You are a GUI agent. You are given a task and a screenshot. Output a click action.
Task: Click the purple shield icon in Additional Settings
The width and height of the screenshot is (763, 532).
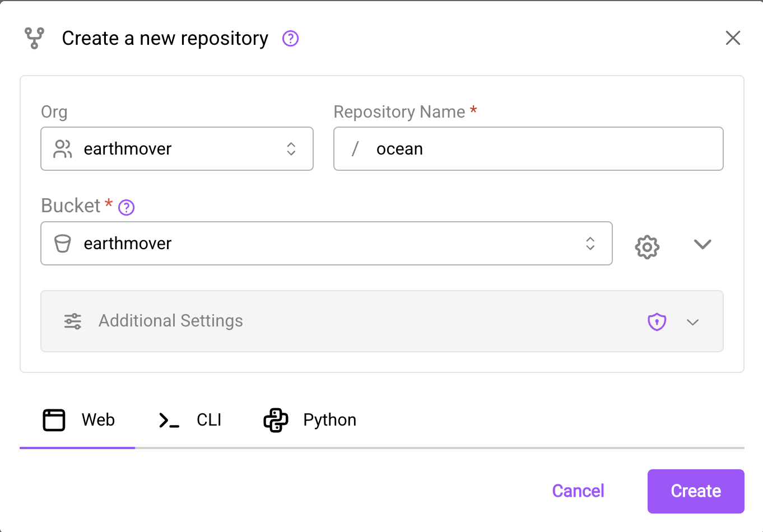657,322
